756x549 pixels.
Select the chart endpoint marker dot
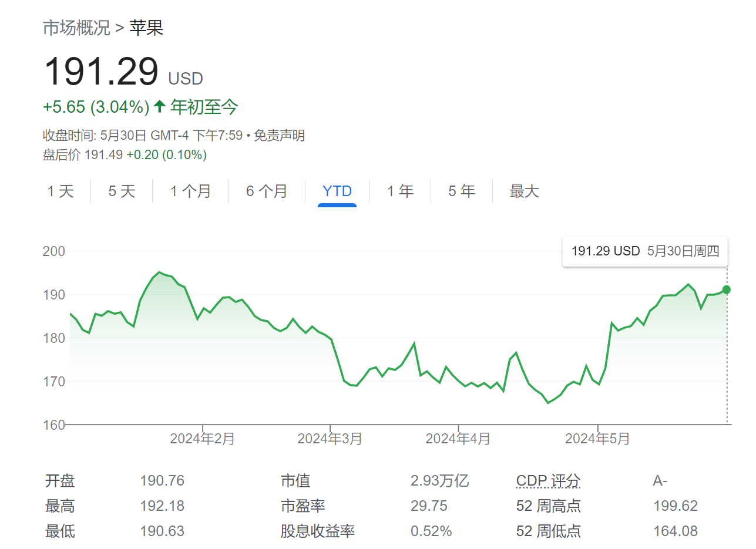(726, 289)
